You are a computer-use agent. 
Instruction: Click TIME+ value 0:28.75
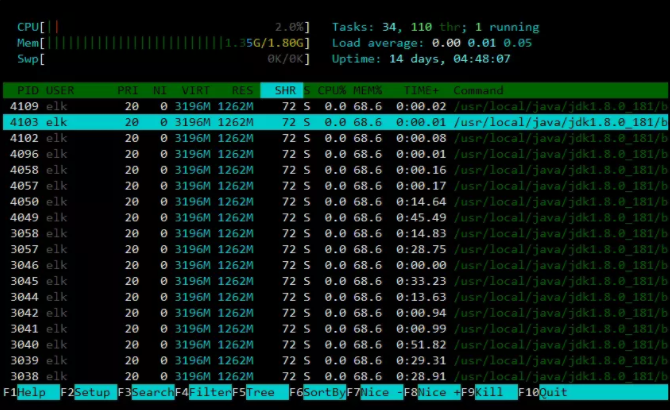[x=421, y=249]
